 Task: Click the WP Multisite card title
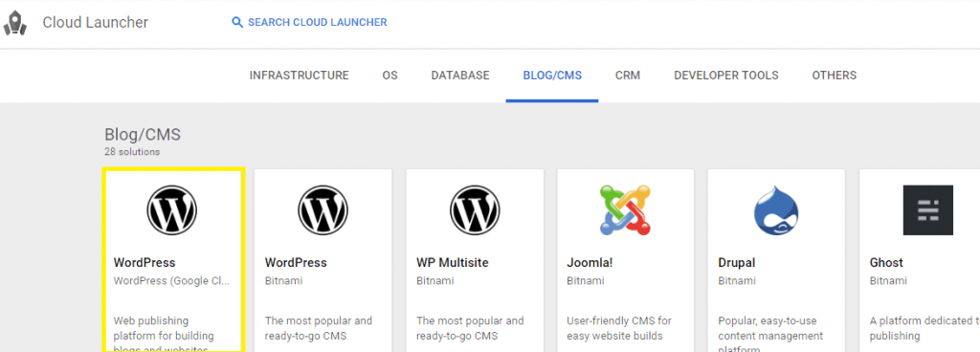pos(453,263)
